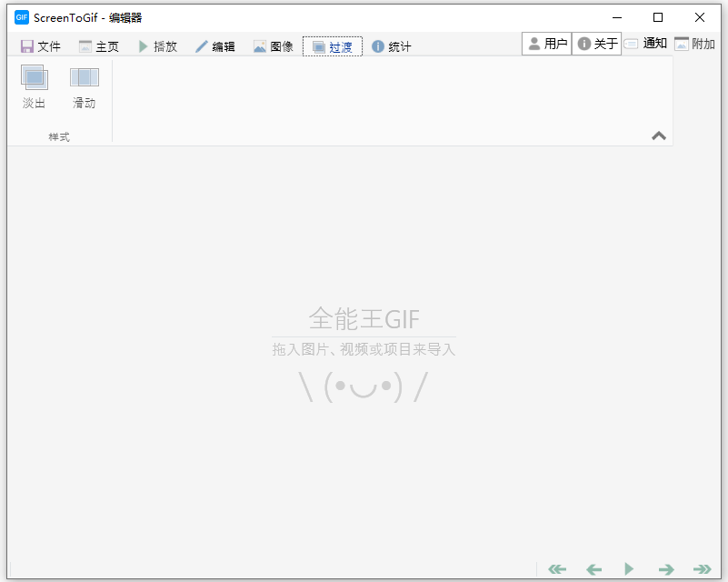
Task: Close the ScreenToGif editor window
Action: tap(700, 17)
